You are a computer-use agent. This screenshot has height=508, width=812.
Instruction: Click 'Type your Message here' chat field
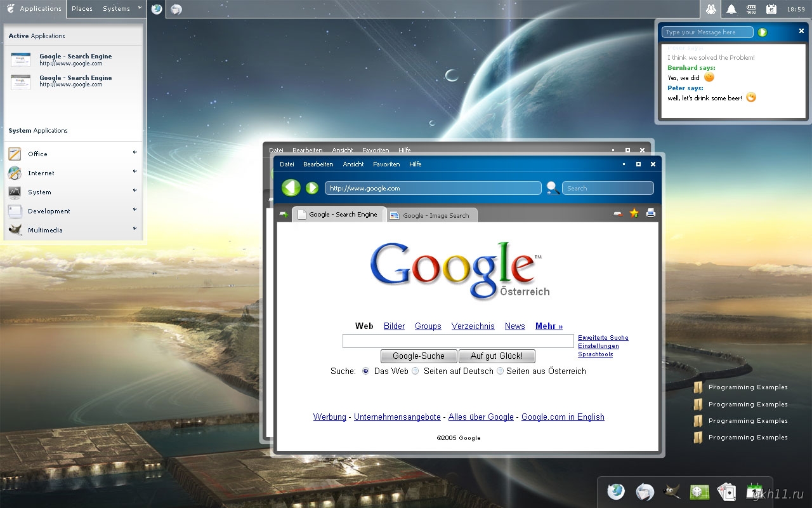[707, 32]
